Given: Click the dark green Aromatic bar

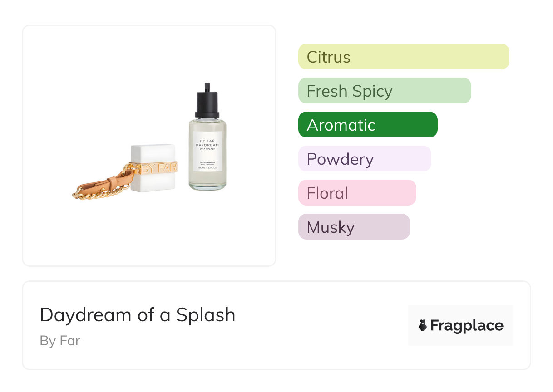Looking at the screenshot, I should (x=367, y=125).
